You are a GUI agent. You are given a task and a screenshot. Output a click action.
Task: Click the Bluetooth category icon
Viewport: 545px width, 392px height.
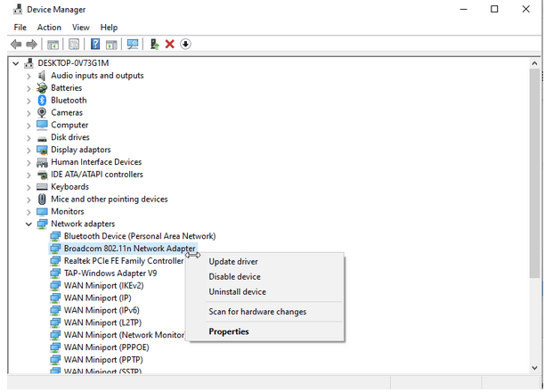point(42,100)
